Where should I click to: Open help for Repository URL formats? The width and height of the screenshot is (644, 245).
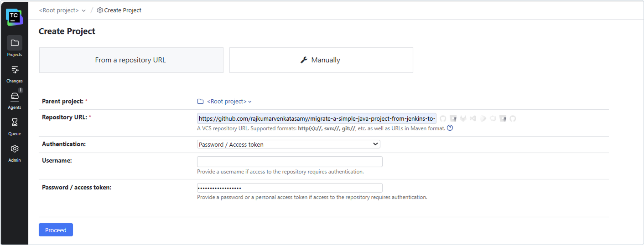pos(450,128)
